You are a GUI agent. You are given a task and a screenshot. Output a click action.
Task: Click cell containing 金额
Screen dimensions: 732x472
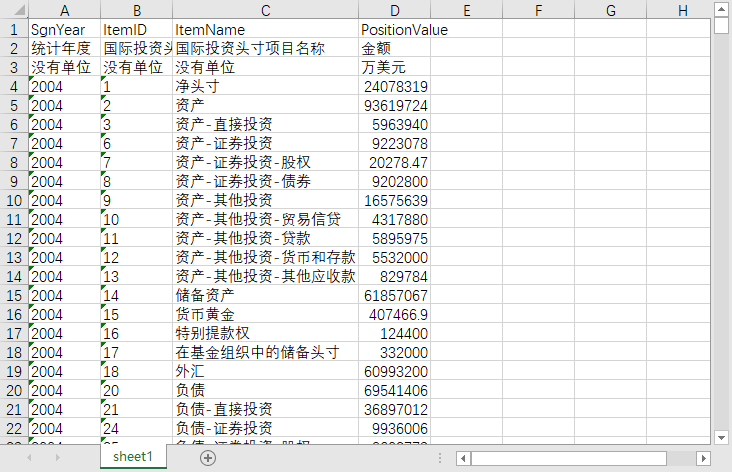point(394,48)
